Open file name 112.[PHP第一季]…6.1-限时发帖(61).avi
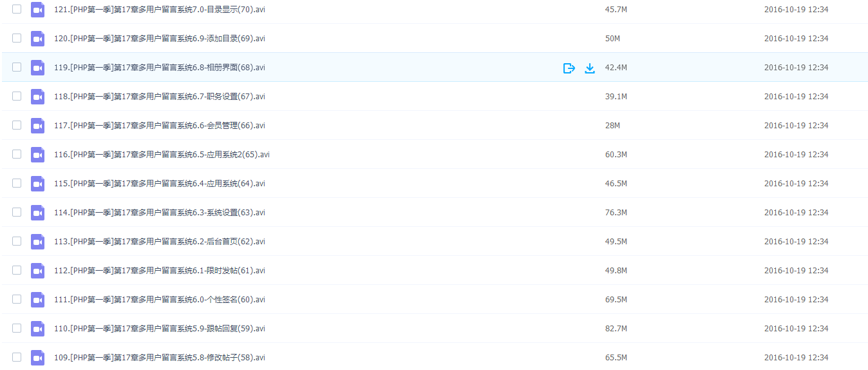The height and width of the screenshot is (370, 868). (x=160, y=271)
